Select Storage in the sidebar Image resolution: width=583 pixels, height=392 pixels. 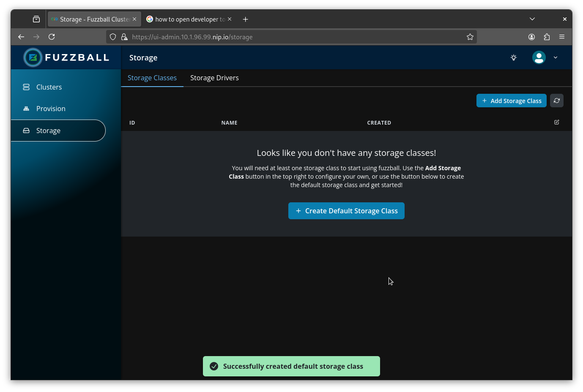pos(58,131)
